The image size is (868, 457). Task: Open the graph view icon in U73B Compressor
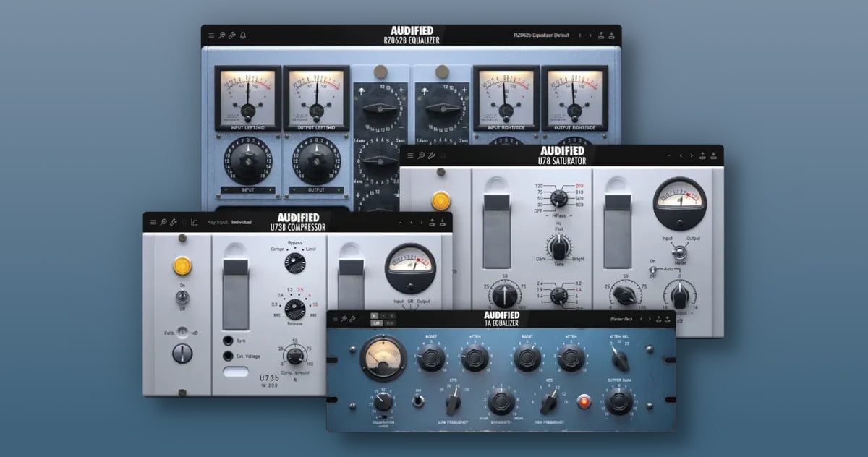coord(194,222)
